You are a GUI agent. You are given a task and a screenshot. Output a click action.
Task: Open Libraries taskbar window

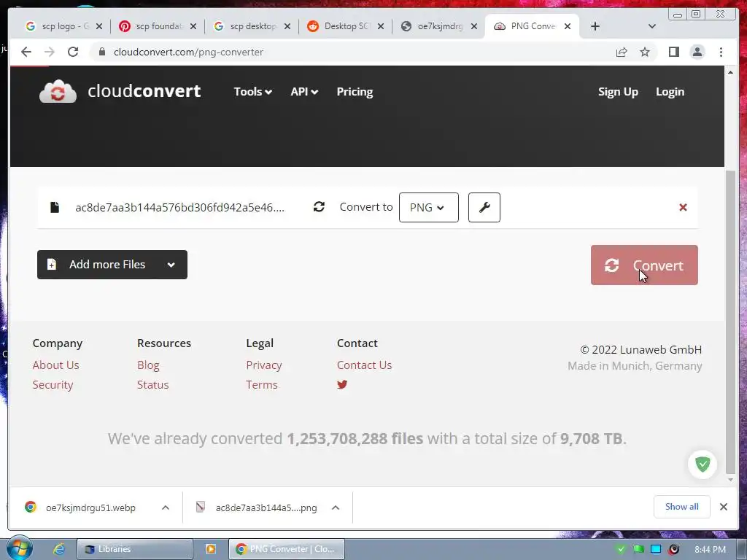[x=135, y=549]
